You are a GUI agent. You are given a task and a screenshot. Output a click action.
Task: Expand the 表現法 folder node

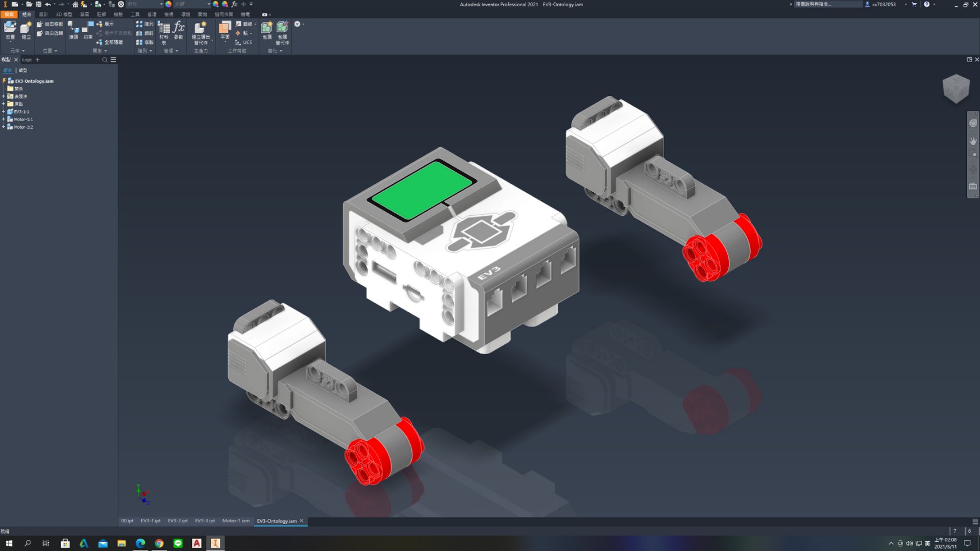click(x=3, y=96)
